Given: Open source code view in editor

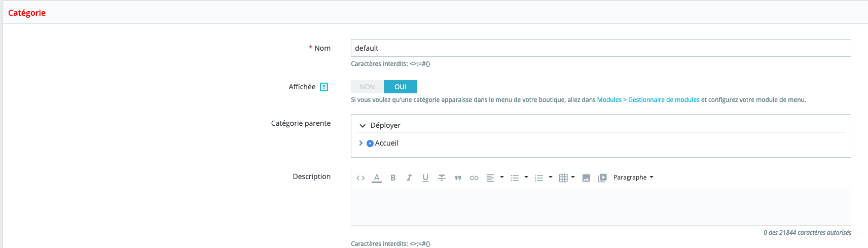Looking at the screenshot, I should click(360, 178).
